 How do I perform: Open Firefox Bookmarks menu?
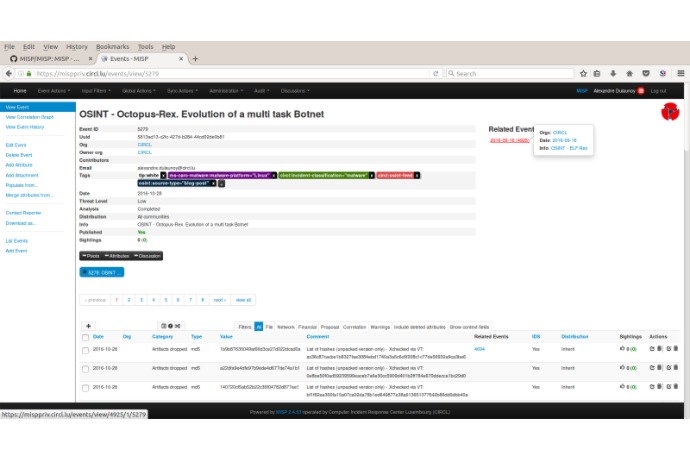113,47
